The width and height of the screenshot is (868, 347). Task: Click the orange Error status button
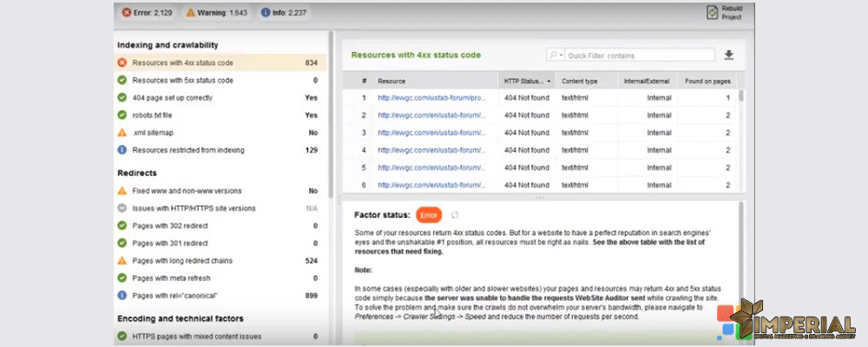(429, 215)
